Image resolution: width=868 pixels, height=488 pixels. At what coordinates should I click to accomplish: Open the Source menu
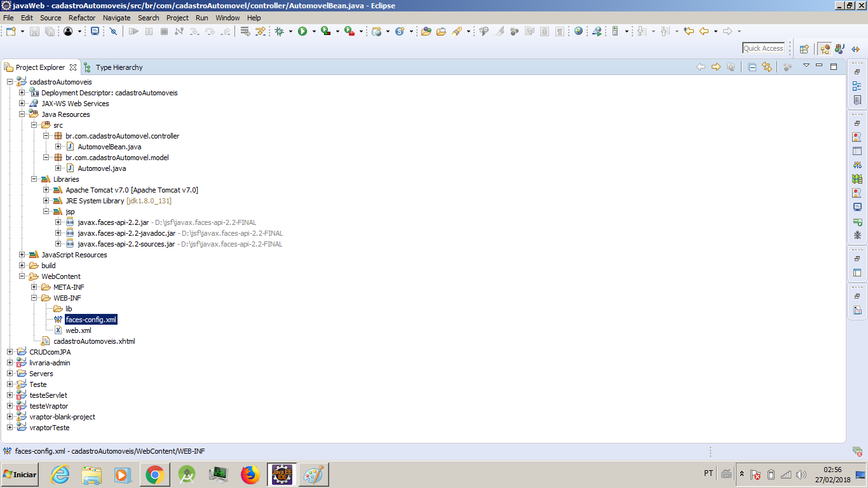(x=51, y=18)
